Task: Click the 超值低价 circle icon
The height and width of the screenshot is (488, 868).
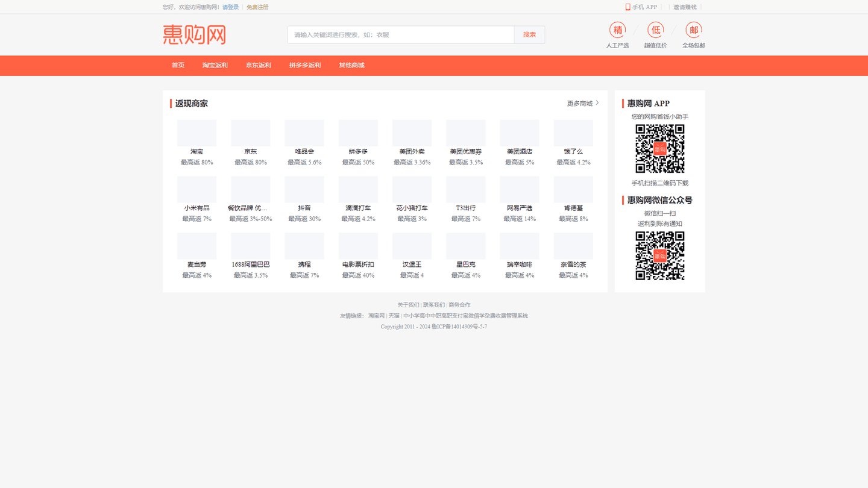Action: tap(655, 30)
